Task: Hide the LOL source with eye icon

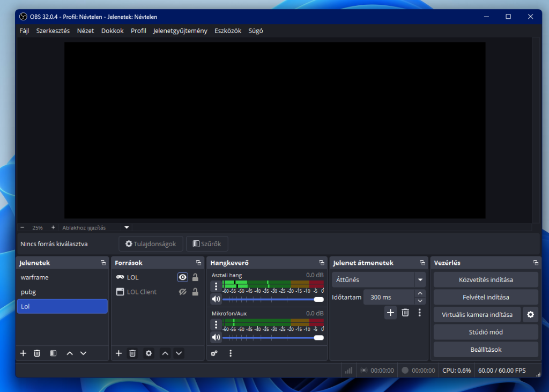Action: (x=183, y=277)
